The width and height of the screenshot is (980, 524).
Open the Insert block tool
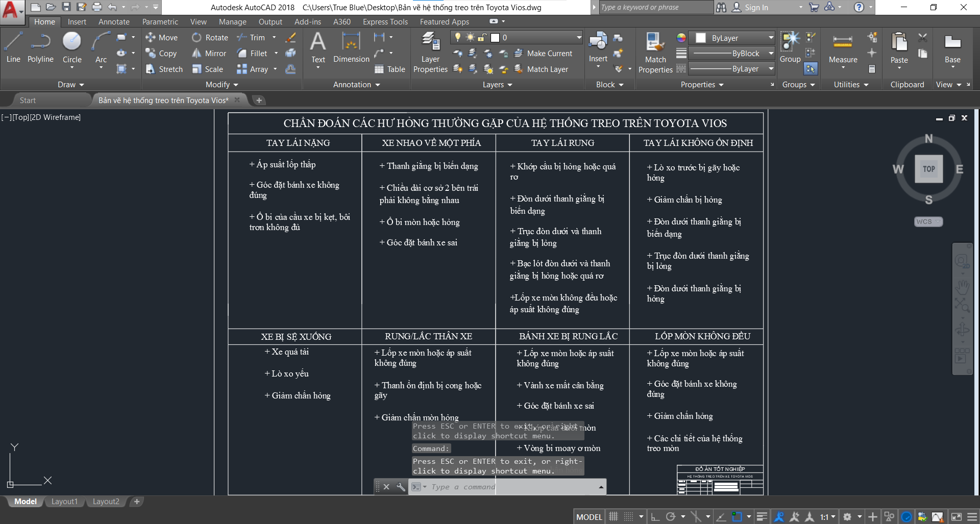(598, 47)
